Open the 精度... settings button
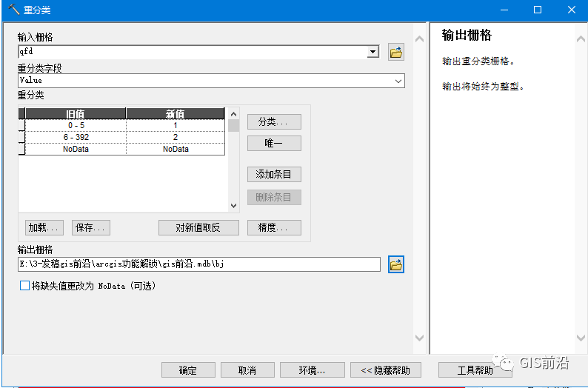Screen dimensions: 588x388 pyautogui.click(x=274, y=227)
